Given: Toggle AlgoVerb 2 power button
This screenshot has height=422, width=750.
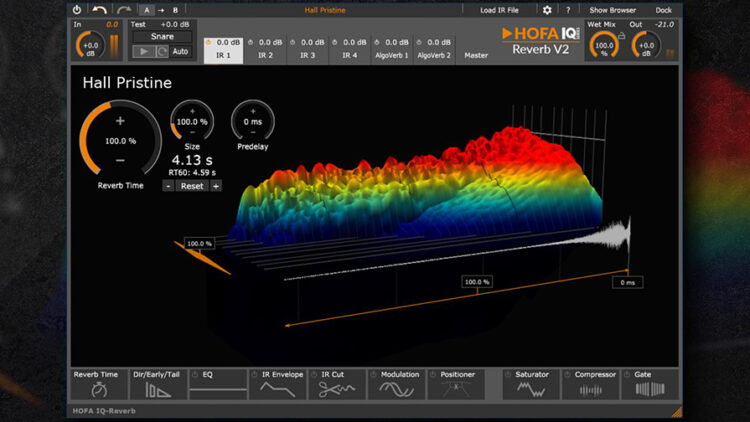Looking at the screenshot, I should [419, 43].
